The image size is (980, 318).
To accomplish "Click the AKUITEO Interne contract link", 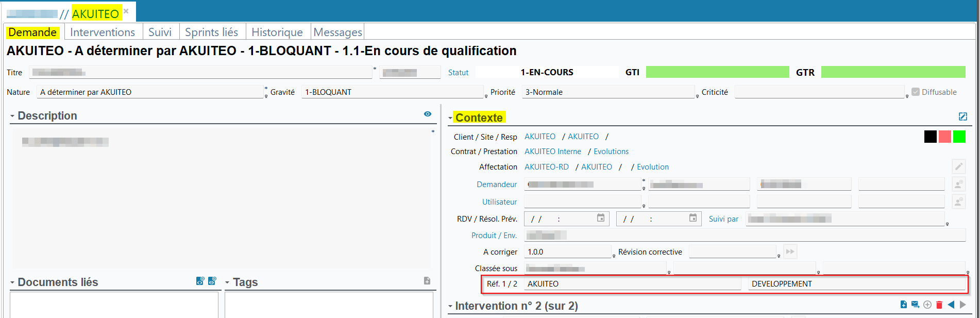I will [x=552, y=152].
